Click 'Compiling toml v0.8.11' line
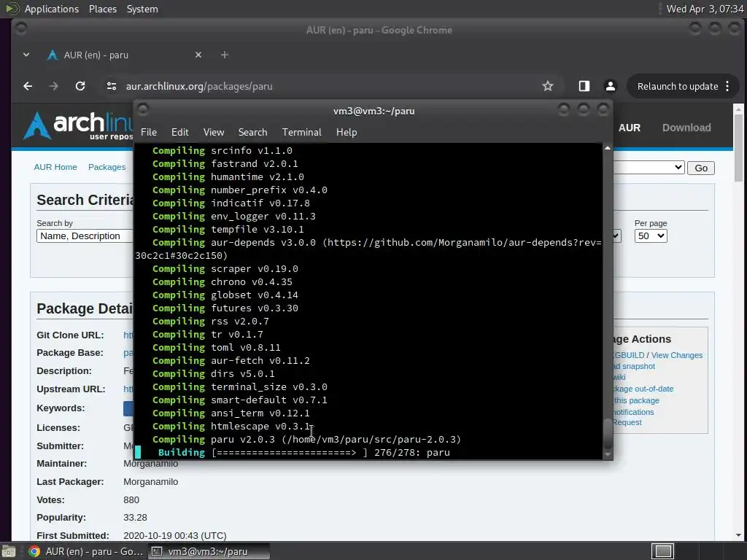The width and height of the screenshot is (747, 560). point(216,348)
